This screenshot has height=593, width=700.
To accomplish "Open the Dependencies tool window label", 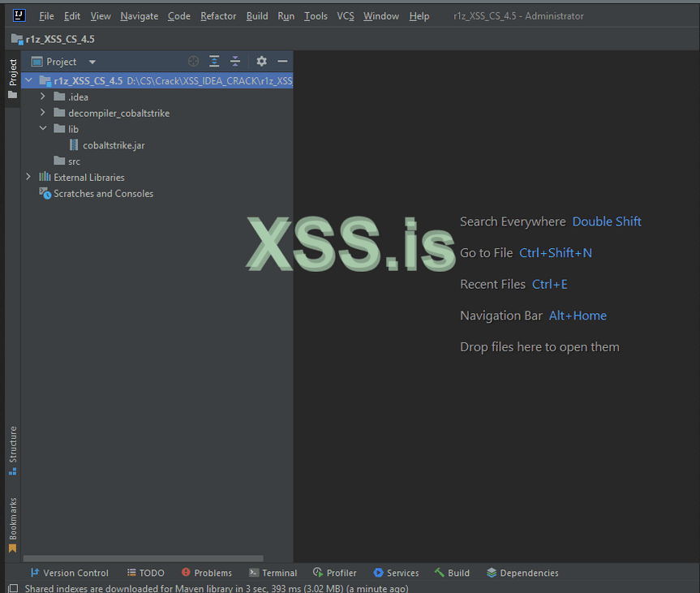I will coord(529,573).
